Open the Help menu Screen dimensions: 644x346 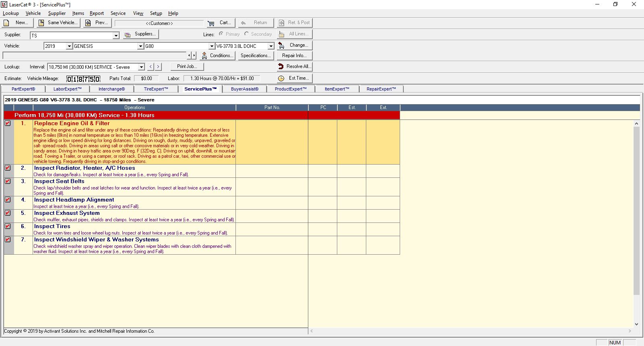[x=173, y=13]
